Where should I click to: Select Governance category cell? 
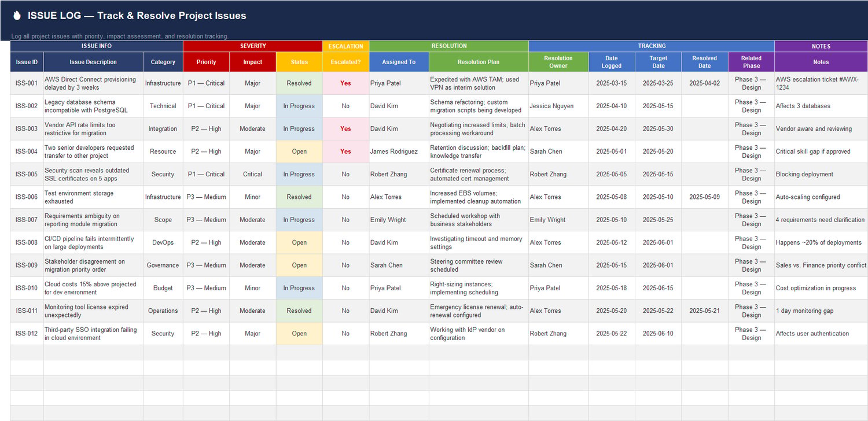click(163, 265)
